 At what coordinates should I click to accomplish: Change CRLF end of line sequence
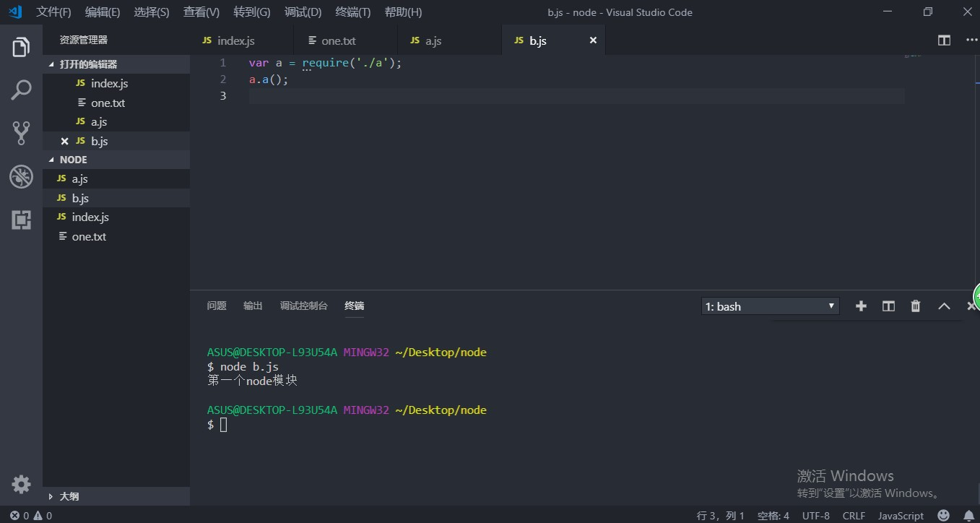point(854,516)
